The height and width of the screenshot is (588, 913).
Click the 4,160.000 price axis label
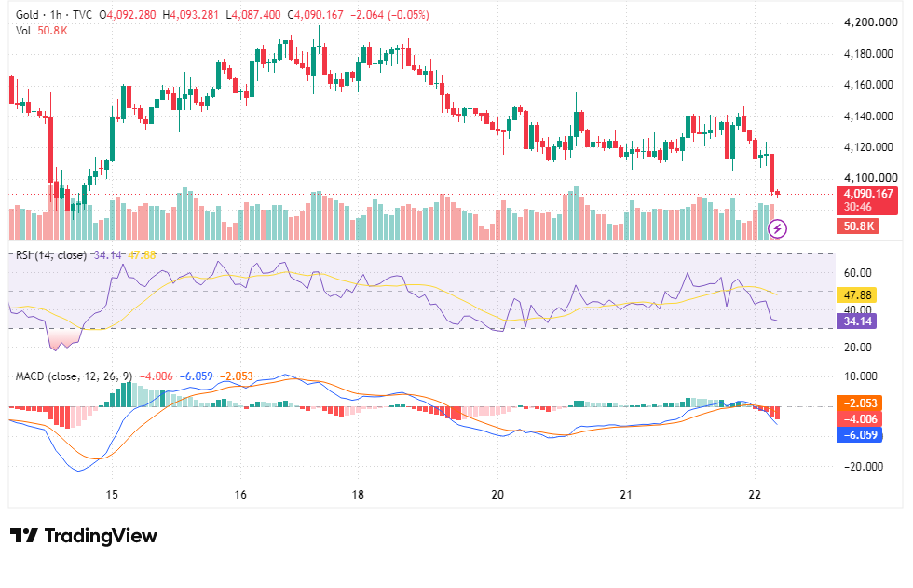coord(868,85)
